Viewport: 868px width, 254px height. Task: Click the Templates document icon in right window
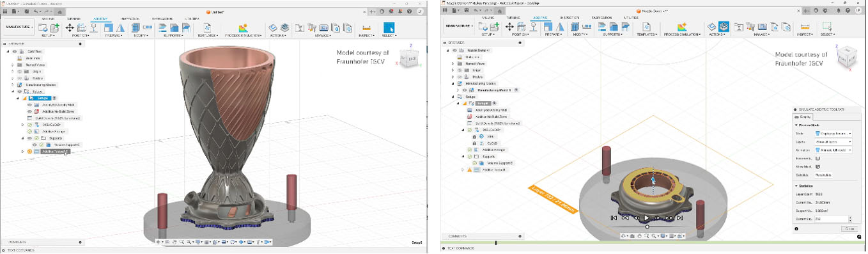click(647, 27)
